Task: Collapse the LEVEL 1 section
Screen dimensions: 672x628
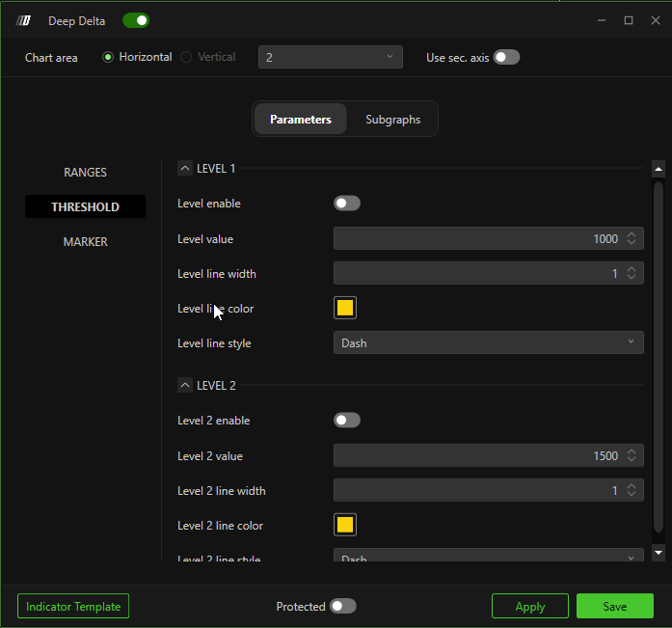Action: click(x=185, y=168)
